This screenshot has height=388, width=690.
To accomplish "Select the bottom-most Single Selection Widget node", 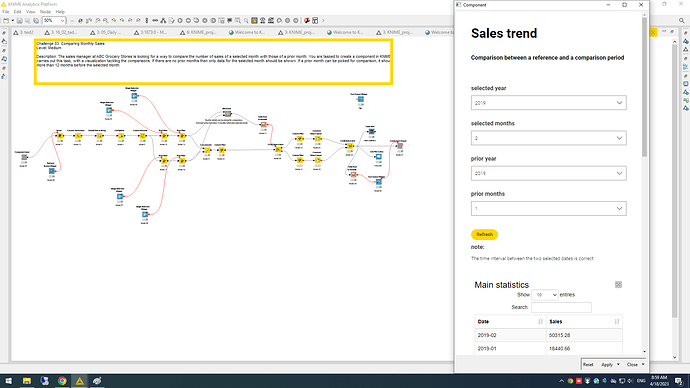I will [145, 214].
